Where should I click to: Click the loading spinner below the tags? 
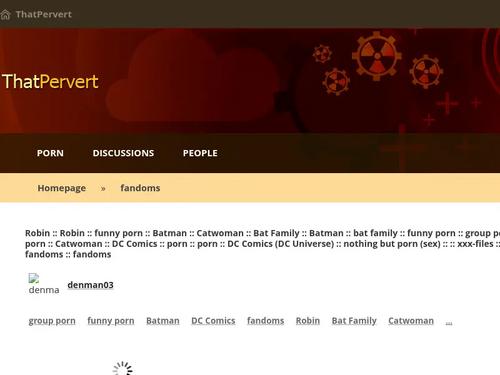point(123,368)
